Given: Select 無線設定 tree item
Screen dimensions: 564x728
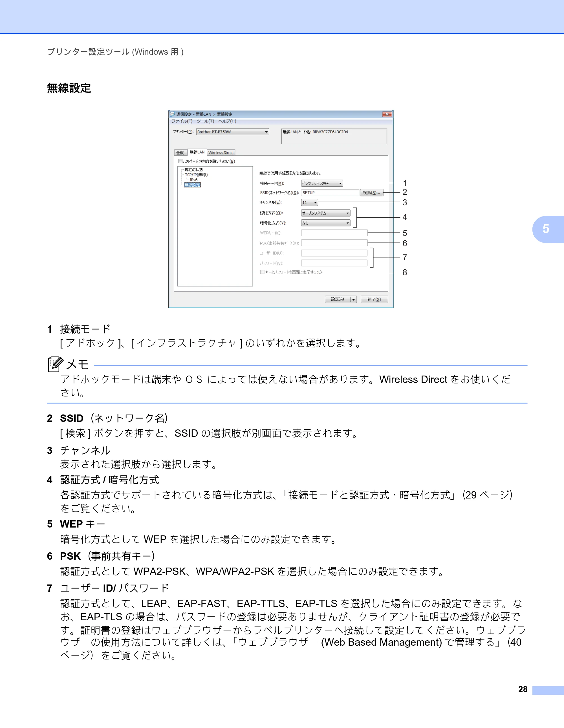Looking at the screenshot, I should point(192,185).
